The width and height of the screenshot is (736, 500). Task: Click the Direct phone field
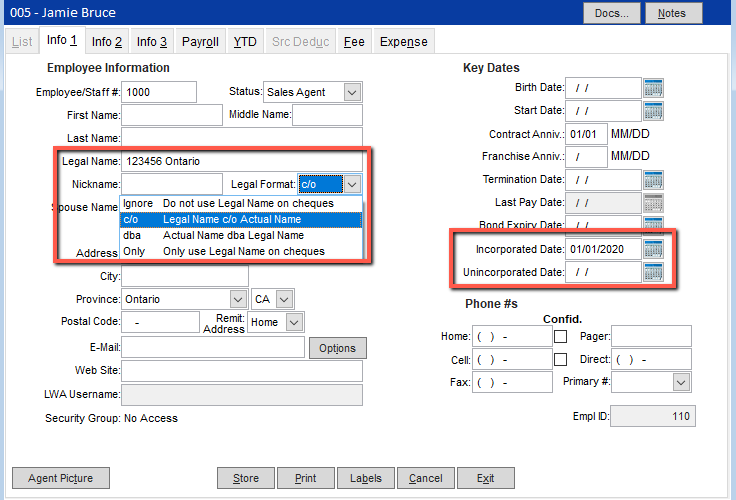coord(651,359)
